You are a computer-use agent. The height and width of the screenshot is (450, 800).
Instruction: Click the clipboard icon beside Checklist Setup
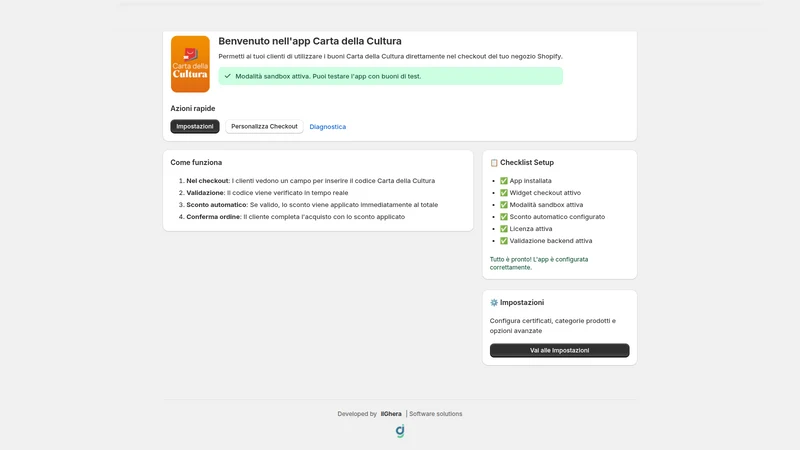click(x=493, y=163)
